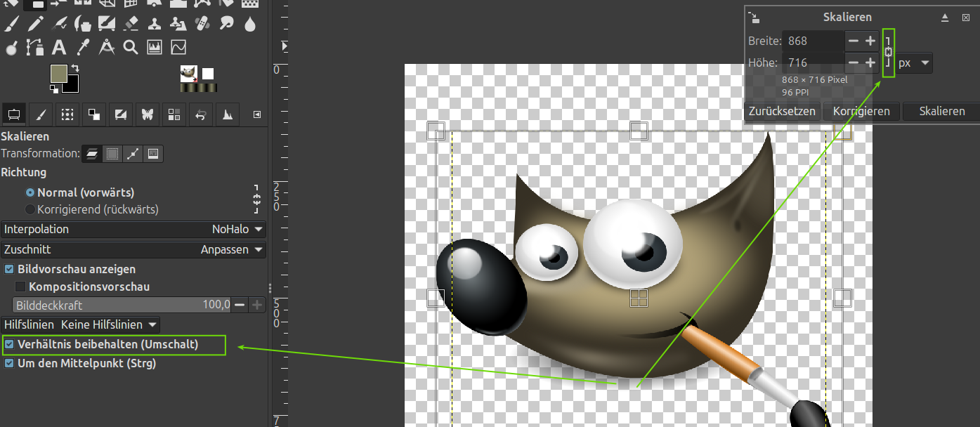Open the Hilfslinien dropdown
980x427 pixels.
click(x=80, y=324)
